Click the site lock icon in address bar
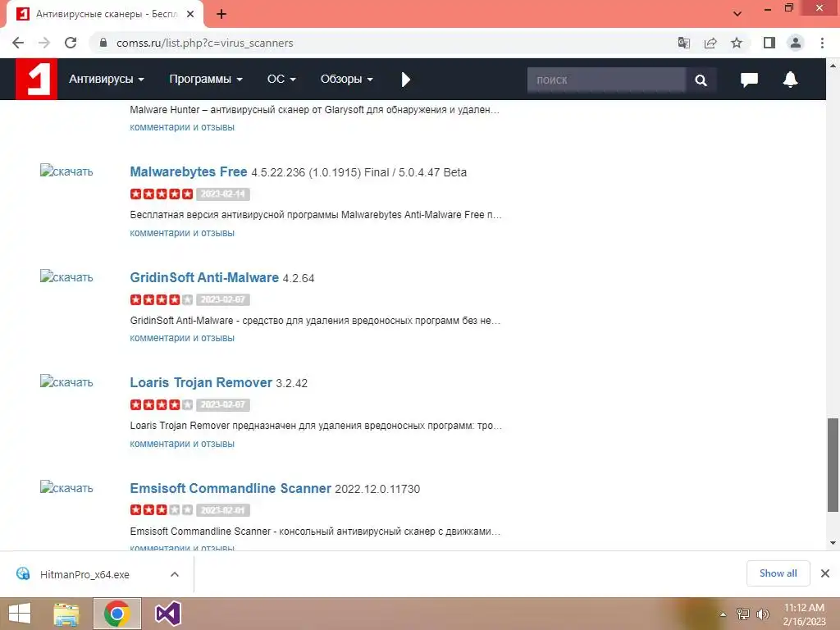The width and height of the screenshot is (840, 630). click(x=103, y=43)
